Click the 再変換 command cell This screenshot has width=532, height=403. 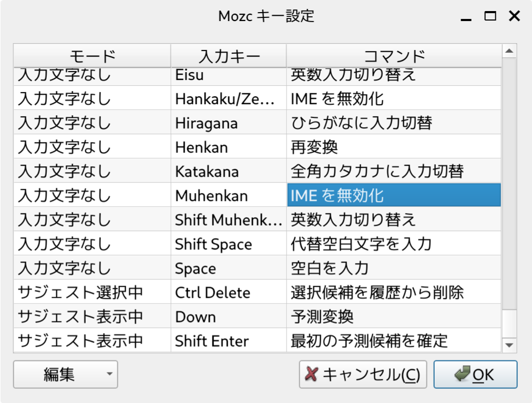tap(393, 147)
